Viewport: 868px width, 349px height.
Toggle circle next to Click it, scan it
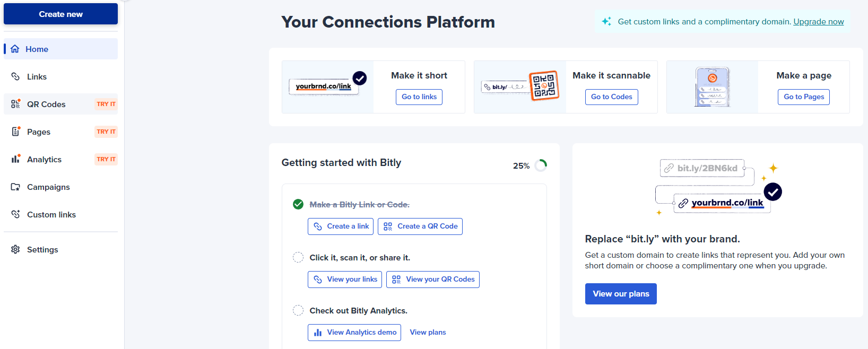click(298, 257)
